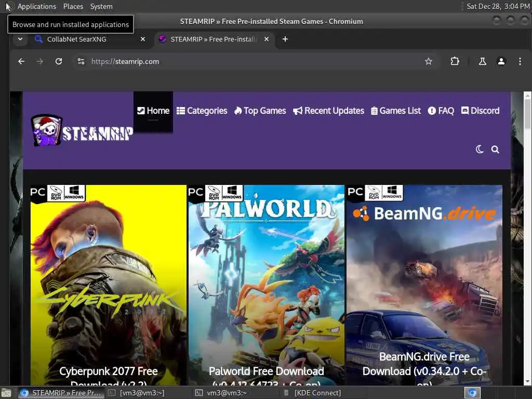Viewport: 532px width, 399px height.
Task: Open Recent Updates page
Action: click(x=328, y=111)
